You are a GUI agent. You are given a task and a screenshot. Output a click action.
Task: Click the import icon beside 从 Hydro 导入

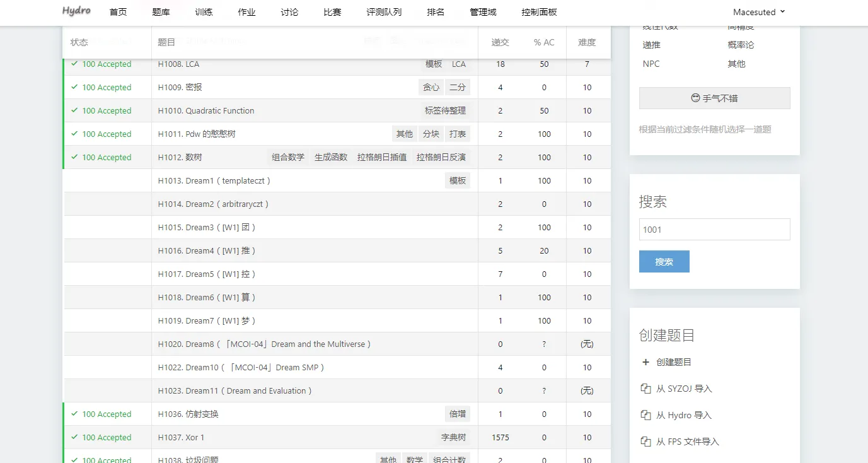(x=645, y=415)
